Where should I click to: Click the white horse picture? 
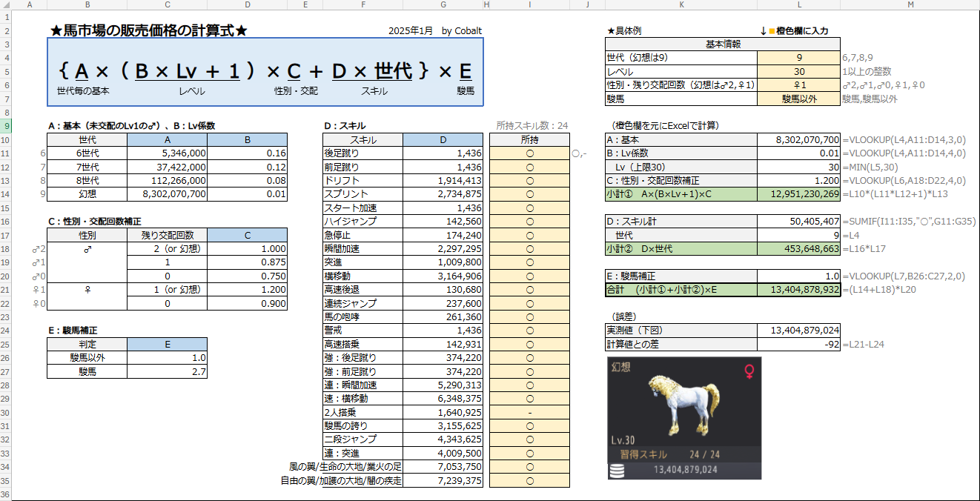(x=682, y=405)
